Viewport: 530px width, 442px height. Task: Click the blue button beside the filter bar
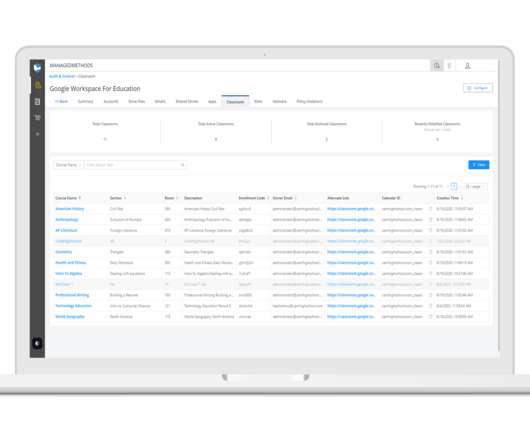pyautogui.click(x=479, y=165)
